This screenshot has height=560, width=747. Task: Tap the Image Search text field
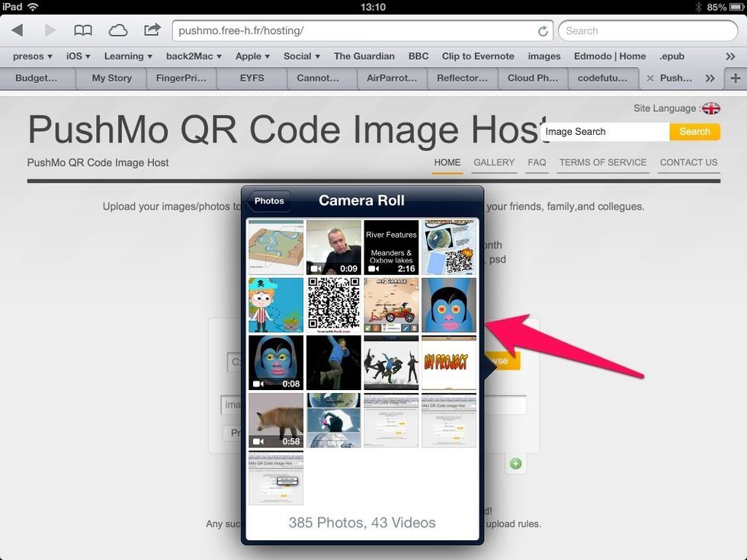[x=605, y=131]
